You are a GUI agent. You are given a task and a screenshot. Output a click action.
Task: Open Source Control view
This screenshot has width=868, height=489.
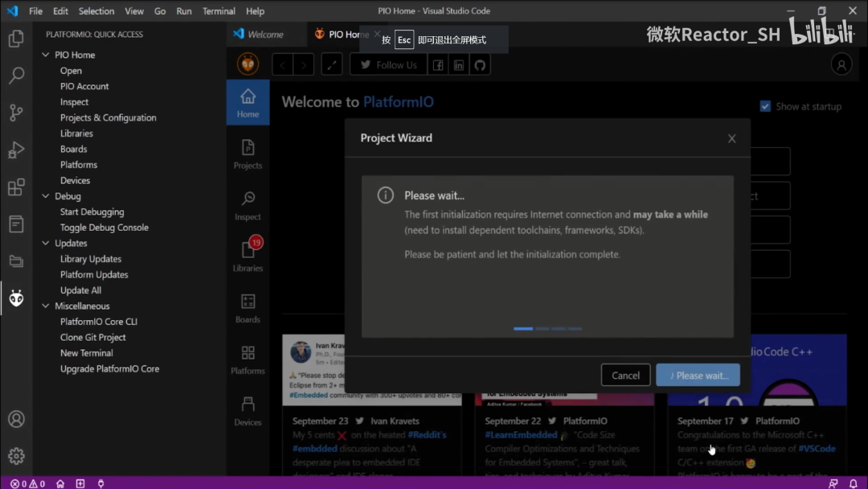point(16,113)
